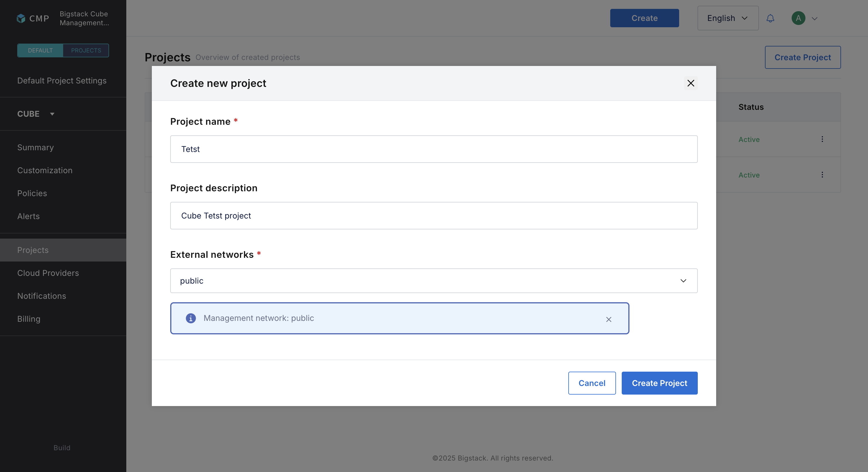Close the Create new project dialog
Screen dimensions: 868x472
pyautogui.click(x=690, y=83)
